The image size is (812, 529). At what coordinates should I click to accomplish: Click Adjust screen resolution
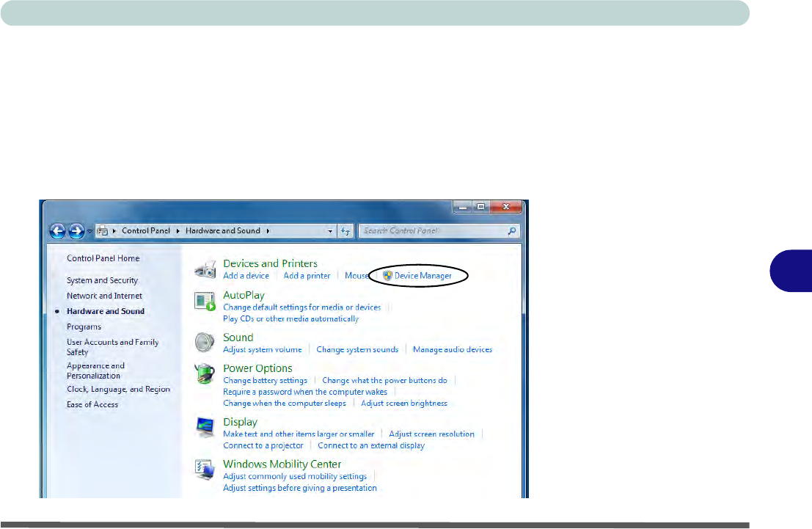pyautogui.click(x=431, y=434)
